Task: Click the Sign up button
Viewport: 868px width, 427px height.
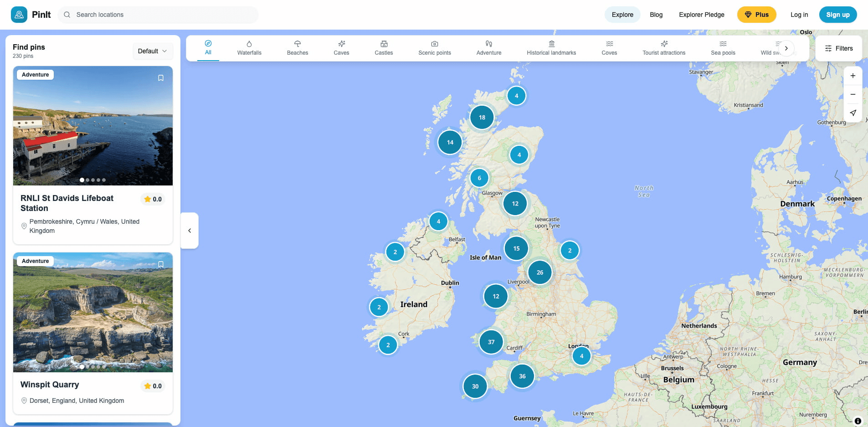Action: (838, 15)
